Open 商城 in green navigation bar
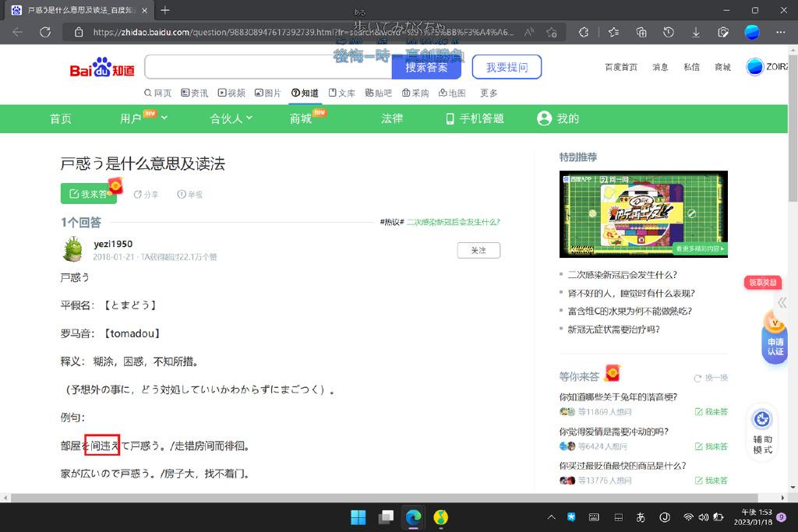The height and width of the screenshot is (532, 798). 301,118
